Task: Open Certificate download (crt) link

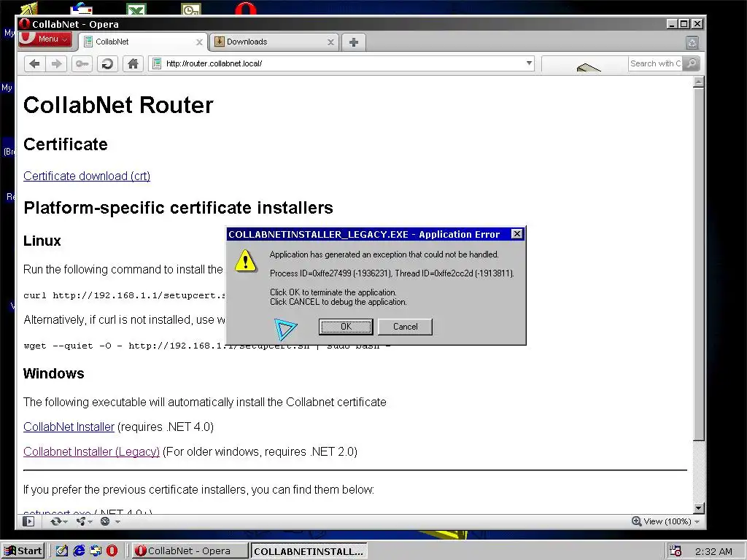Action: coord(87,176)
